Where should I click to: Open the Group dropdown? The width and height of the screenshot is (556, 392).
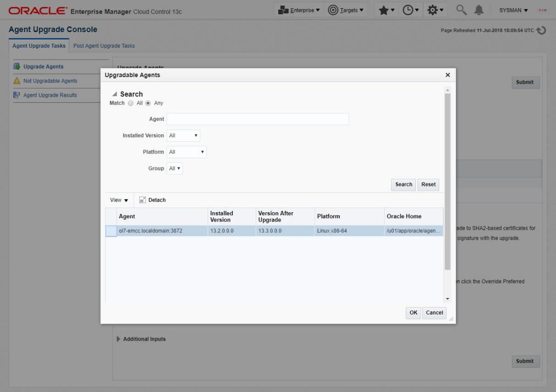(x=175, y=168)
